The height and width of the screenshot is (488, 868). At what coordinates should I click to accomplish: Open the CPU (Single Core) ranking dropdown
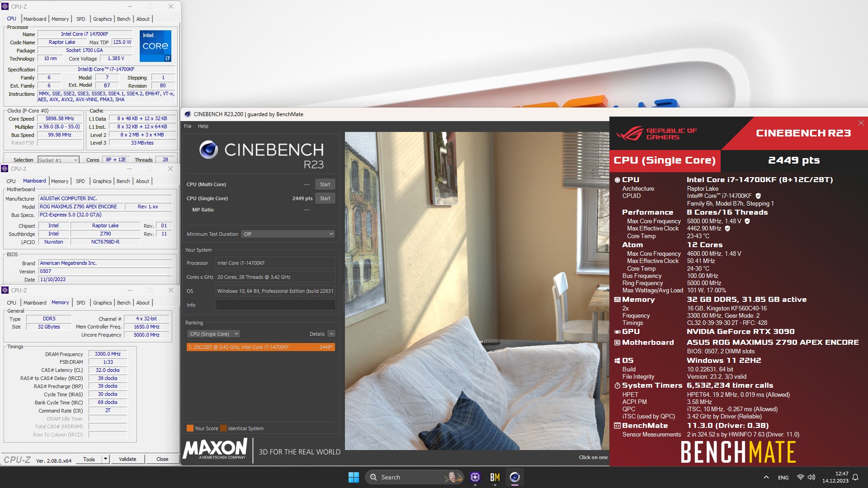[x=213, y=334]
